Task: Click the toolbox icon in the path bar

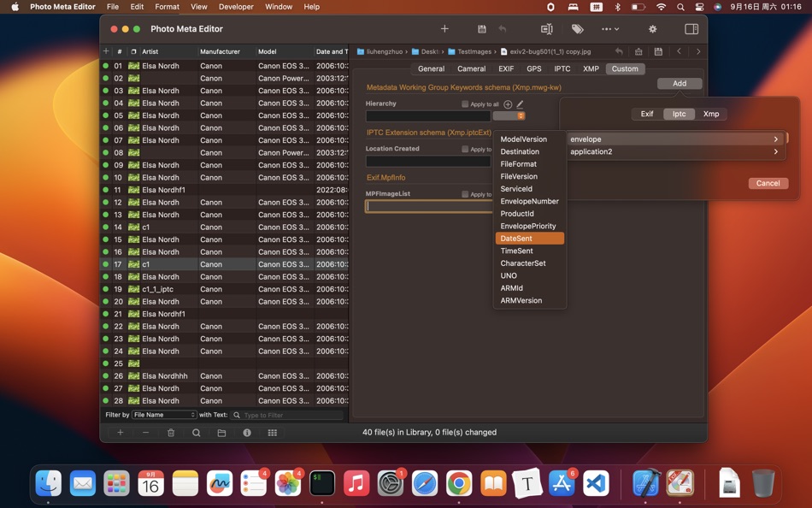Action: pyautogui.click(x=638, y=51)
